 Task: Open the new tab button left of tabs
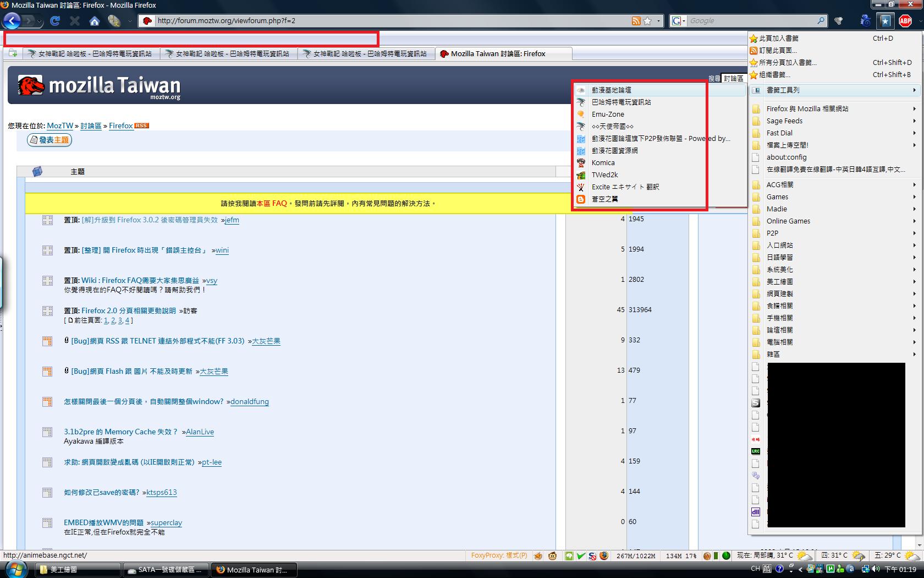point(13,53)
